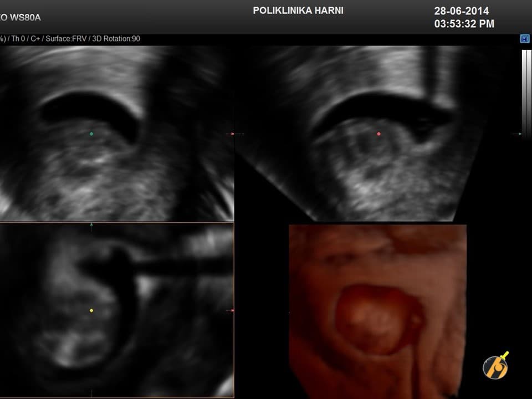Click green axis arrow above bottom-left plane
Screen dimensions: 532x399
pos(91,225)
